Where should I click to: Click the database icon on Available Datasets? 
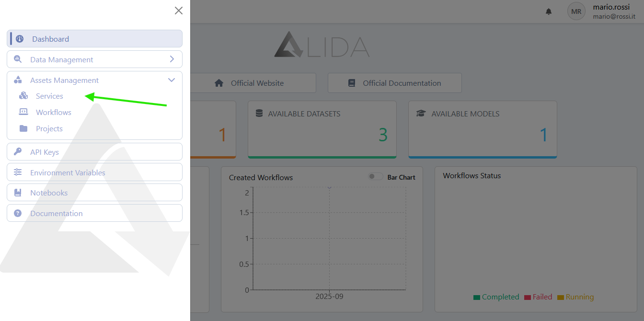pos(259,114)
